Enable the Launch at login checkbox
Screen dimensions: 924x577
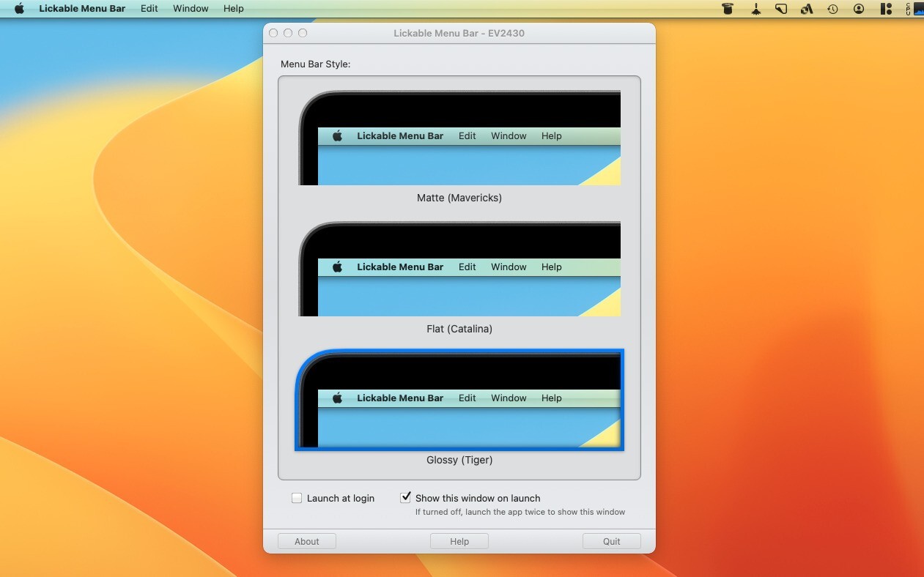click(297, 498)
